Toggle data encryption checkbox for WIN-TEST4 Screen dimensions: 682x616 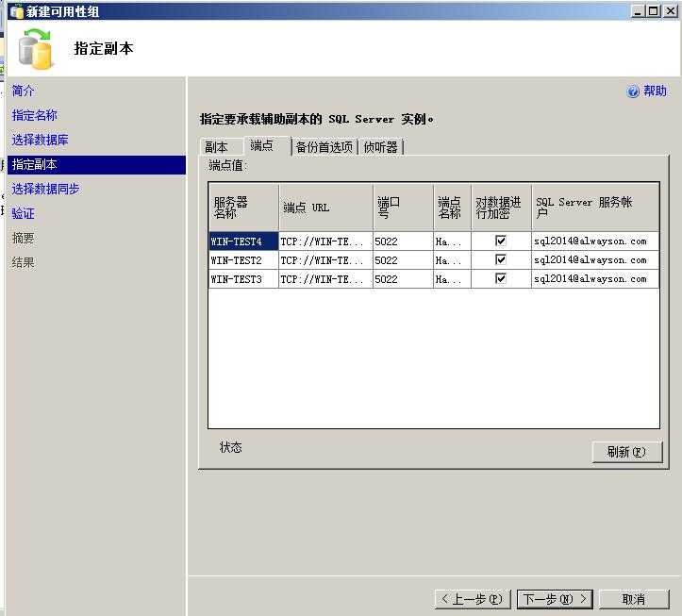(x=501, y=241)
